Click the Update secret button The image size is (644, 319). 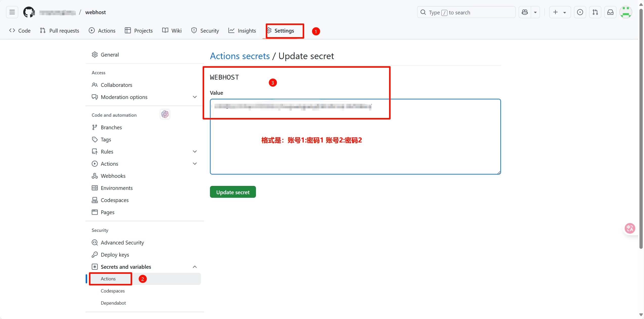tap(233, 192)
